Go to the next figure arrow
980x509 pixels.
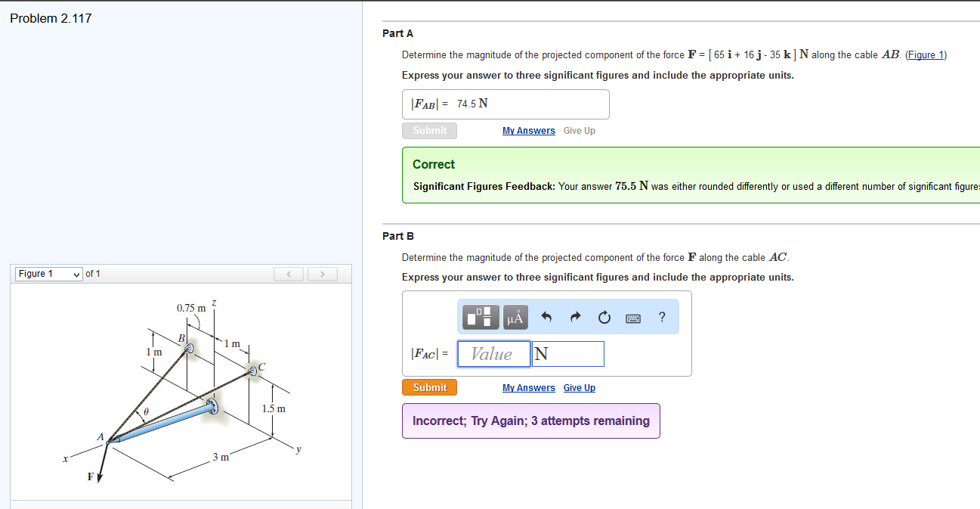[x=322, y=274]
